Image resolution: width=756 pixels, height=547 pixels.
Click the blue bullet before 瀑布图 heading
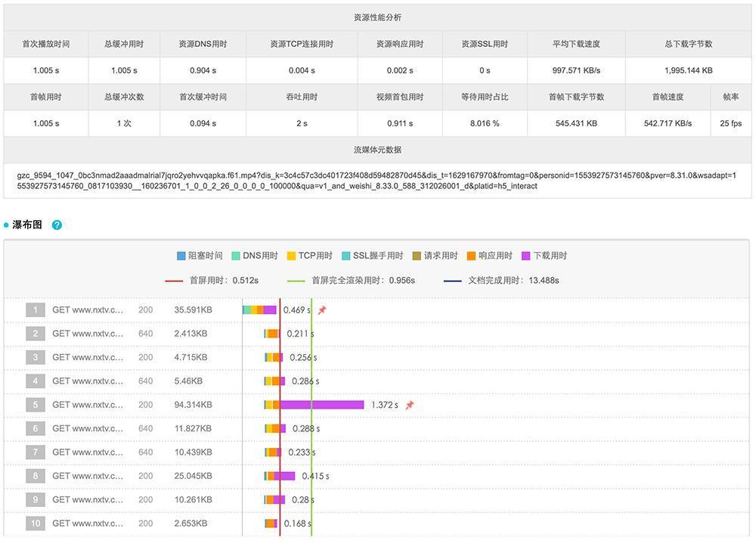click(6, 225)
